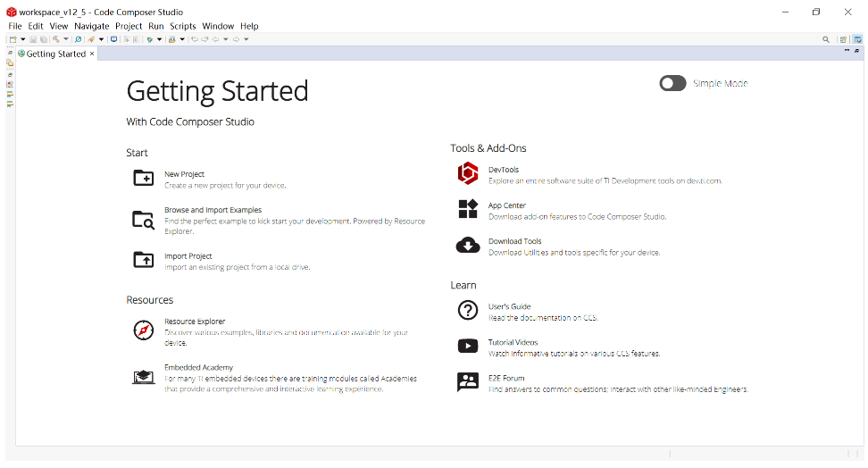The width and height of the screenshot is (868, 468).
Task: Expand the Build hammer dropdown arrow
Action: tap(66, 38)
